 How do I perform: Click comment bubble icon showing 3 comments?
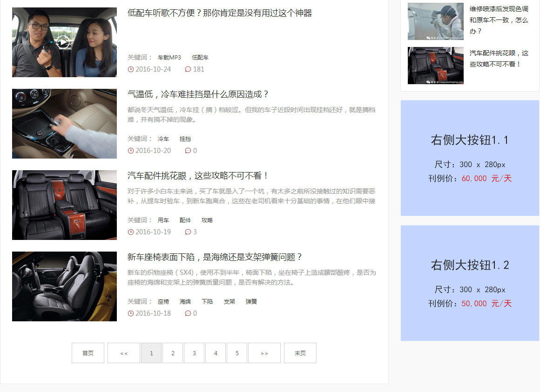pos(188,232)
